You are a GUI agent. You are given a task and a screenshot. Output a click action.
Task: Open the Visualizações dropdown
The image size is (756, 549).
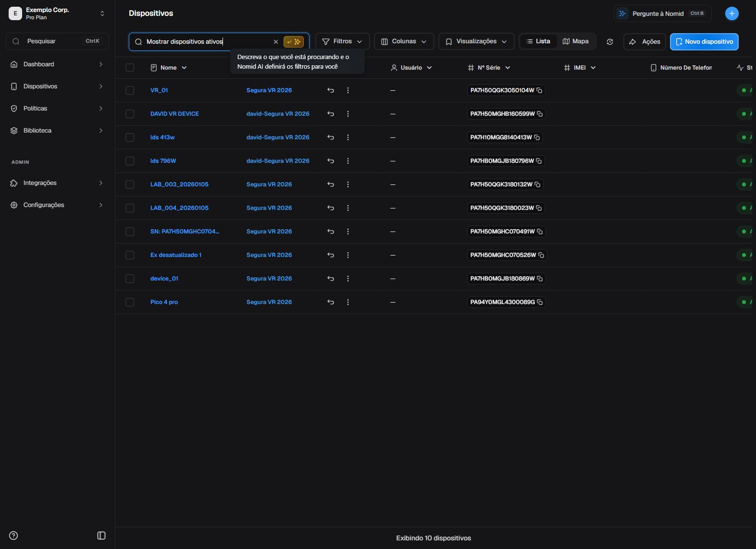pyautogui.click(x=476, y=41)
